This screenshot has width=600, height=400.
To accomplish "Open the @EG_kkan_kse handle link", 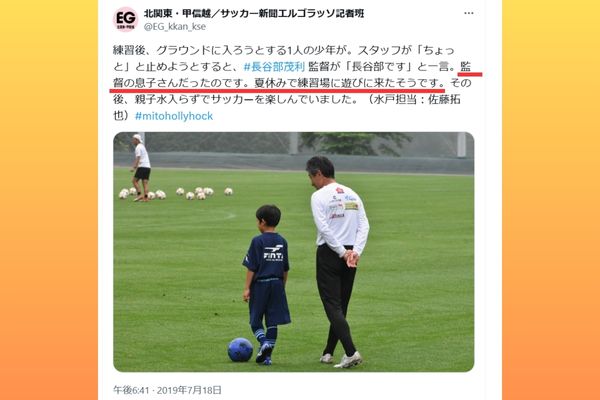I will (175, 26).
